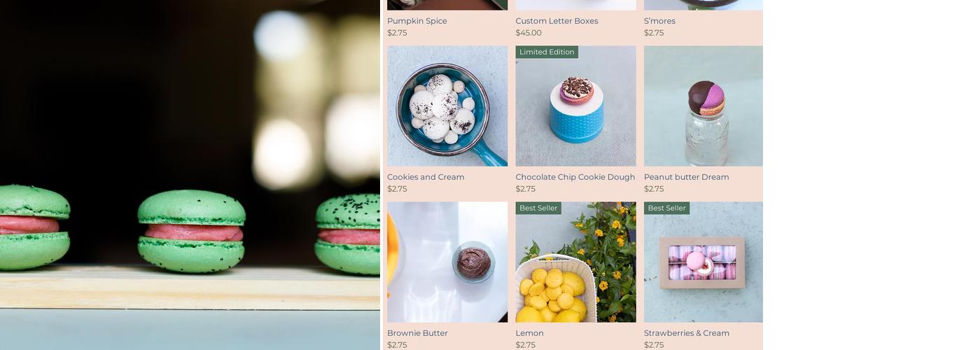Open the Cookies and Cream product image
The width and height of the screenshot is (980, 350).
coord(447,106)
